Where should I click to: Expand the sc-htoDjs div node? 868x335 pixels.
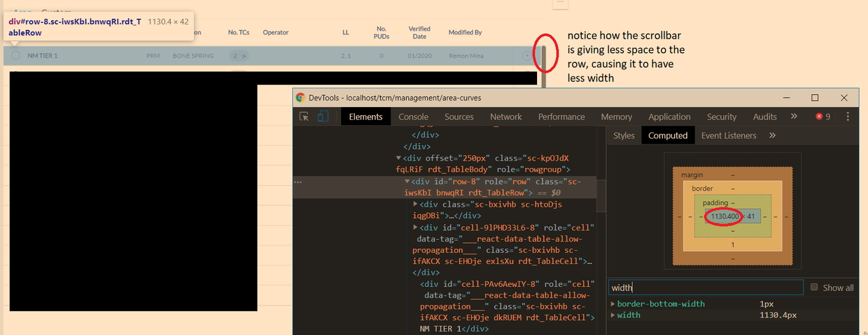point(416,204)
